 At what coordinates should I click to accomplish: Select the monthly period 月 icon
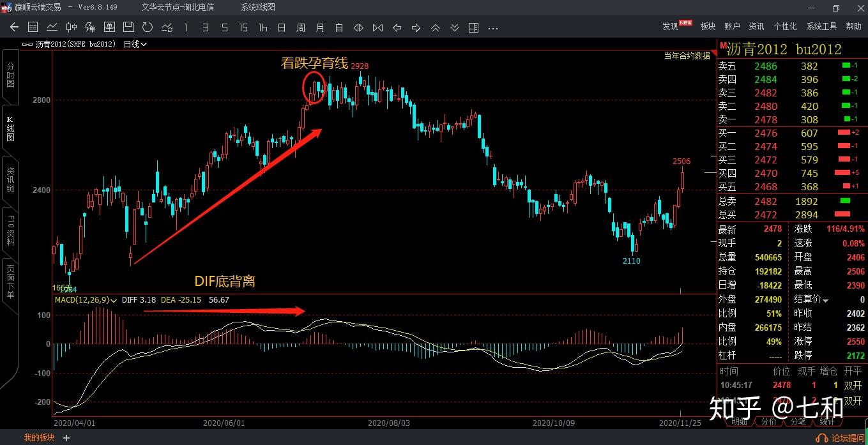tap(321, 27)
